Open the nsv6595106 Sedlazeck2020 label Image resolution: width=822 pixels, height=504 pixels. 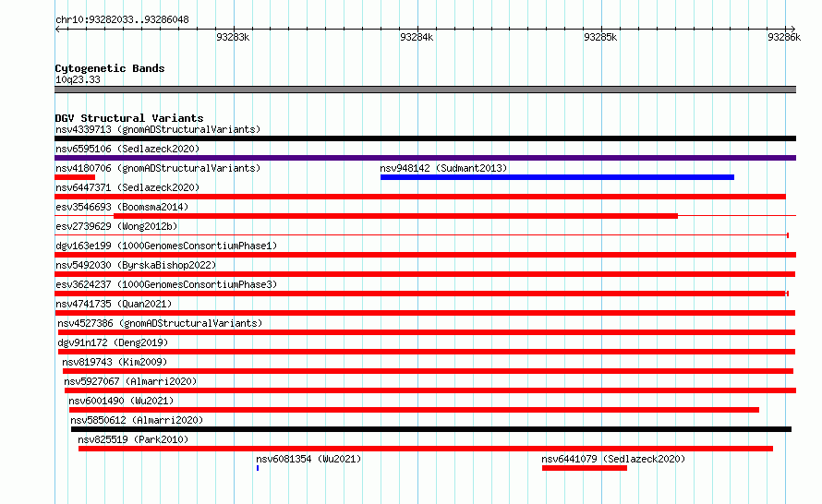127,149
